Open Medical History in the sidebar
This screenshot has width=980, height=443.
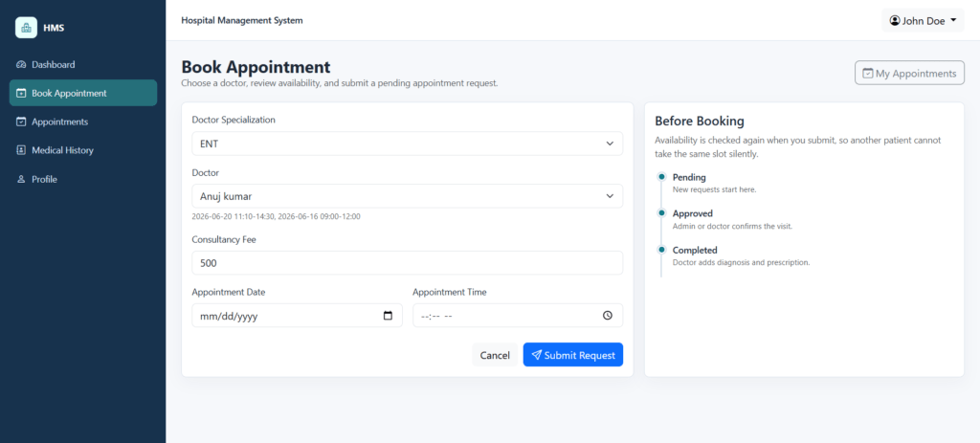click(83, 150)
